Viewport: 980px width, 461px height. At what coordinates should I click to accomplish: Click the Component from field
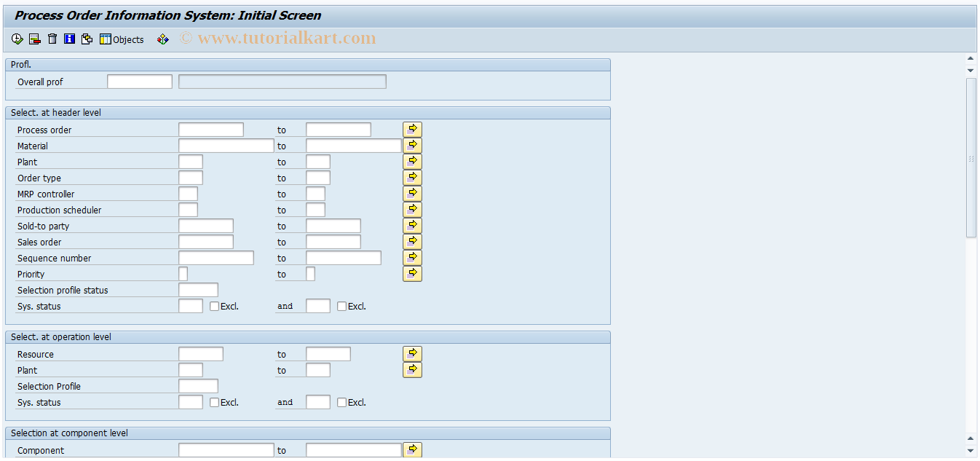click(x=226, y=450)
